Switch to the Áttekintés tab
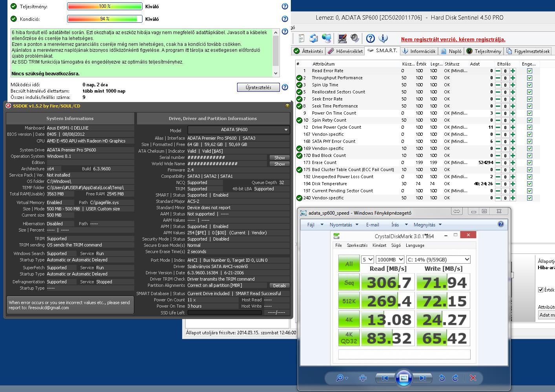The width and height of the screenshot is (555, 392). (x=308, y=51)
